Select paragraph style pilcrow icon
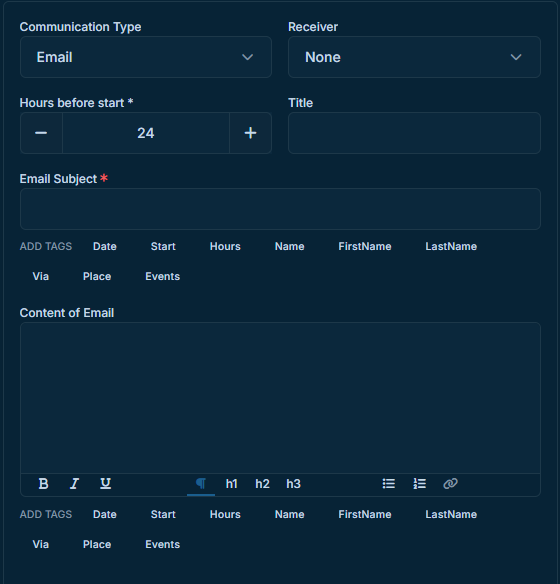 pyautogui.click(x=201, y=484)
